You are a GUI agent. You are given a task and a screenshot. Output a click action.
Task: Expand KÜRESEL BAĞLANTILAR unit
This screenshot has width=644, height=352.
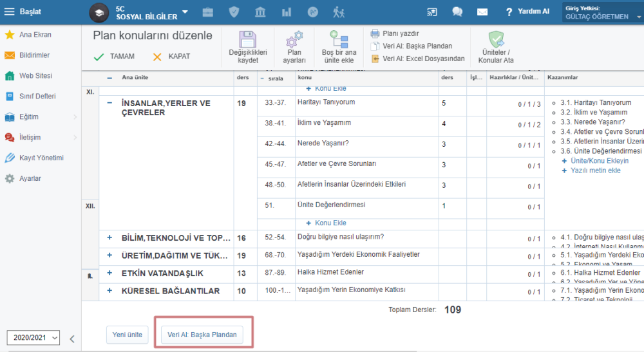109,290
